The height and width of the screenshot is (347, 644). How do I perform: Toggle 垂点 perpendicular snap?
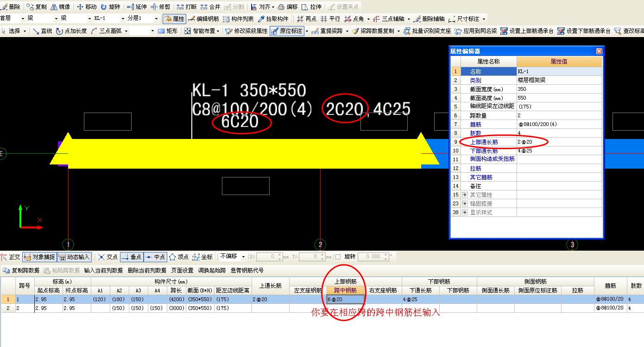(131, 257)
